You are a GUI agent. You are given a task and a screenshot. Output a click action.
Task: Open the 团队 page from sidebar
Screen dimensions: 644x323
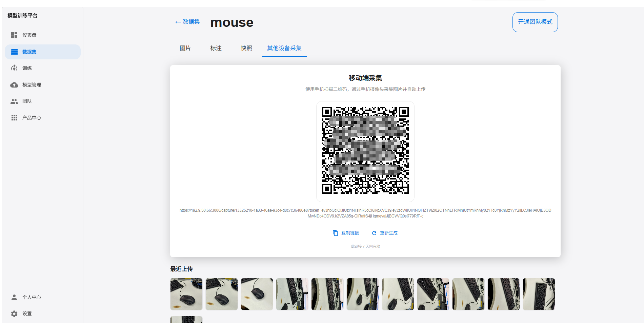pyautogui.click(x=43, y=101)
